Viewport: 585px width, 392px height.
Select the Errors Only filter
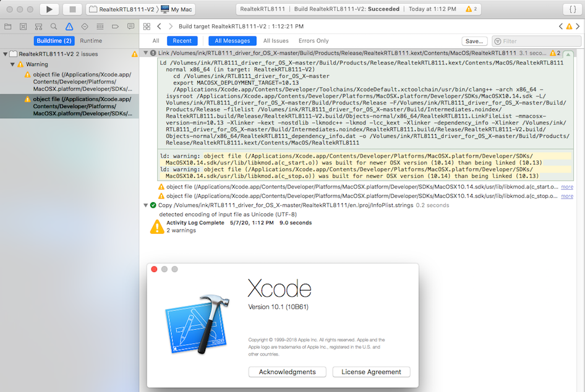pyautogui.click(x=314, y=41)
